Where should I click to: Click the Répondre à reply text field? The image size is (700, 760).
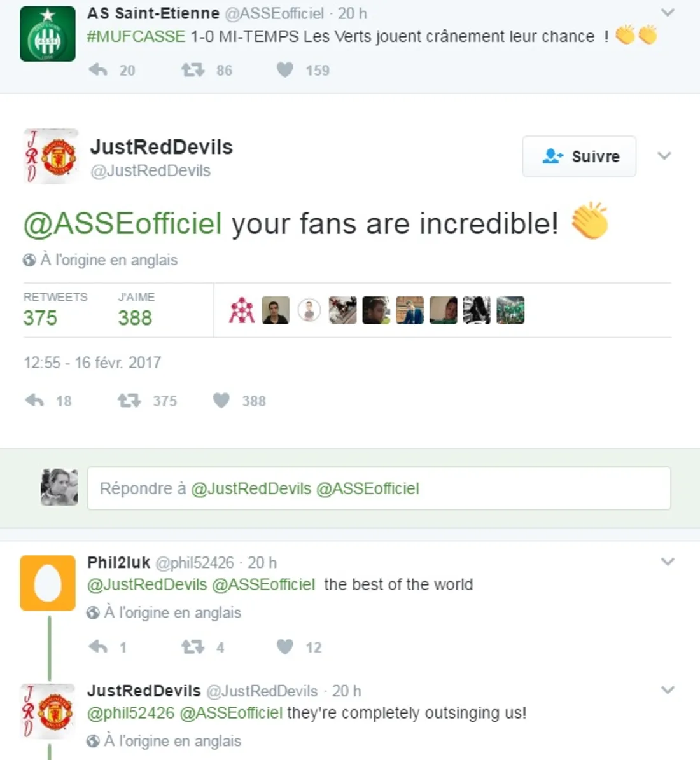(x=379, y=488)
